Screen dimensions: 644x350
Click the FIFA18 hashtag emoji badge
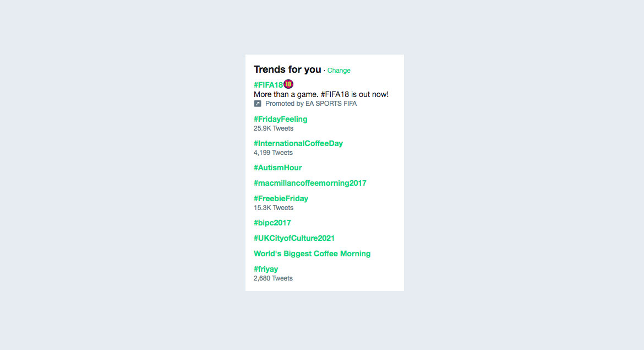(288, 84)
